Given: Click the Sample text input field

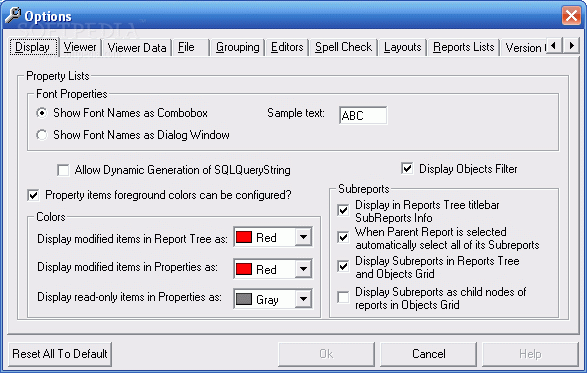Looking at the screenshot, I should 363,115.
